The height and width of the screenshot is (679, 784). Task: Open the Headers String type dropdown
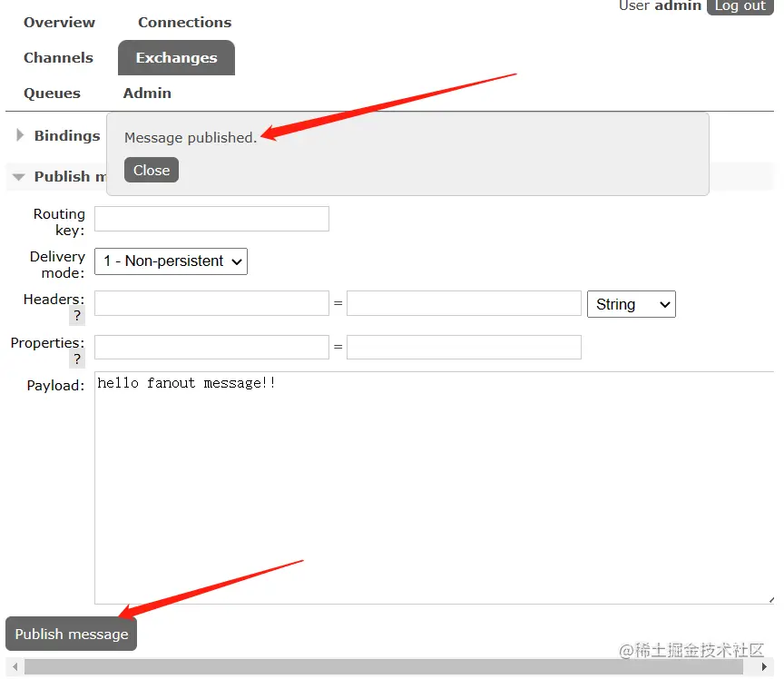[x=632, y=304]
